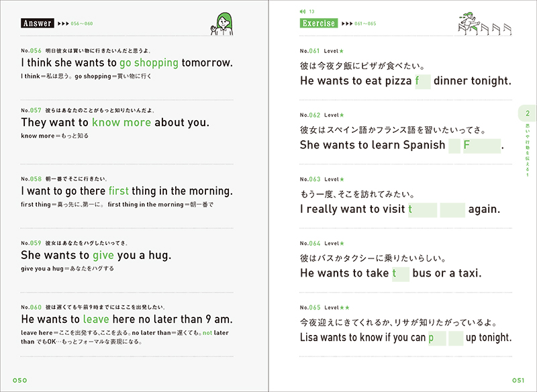This screenshot has width=537, height=392.
Task: Click the blank starting with t before again
Action: pos(422,210)
